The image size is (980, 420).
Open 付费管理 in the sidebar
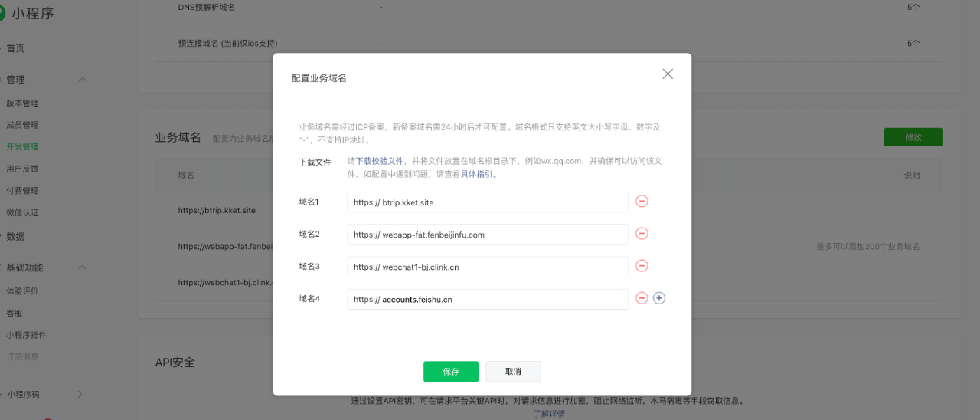tap(22, 191)
